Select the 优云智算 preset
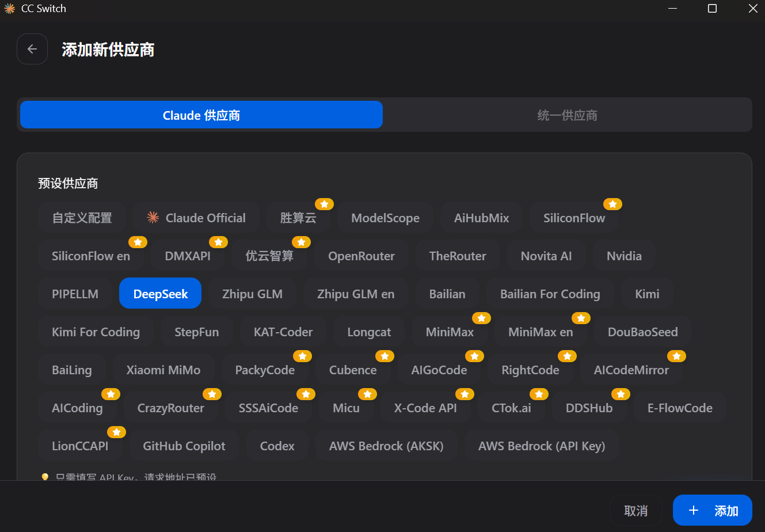Image resolution: width=765 pixels, height=532 pixels. tap(269, 256)
